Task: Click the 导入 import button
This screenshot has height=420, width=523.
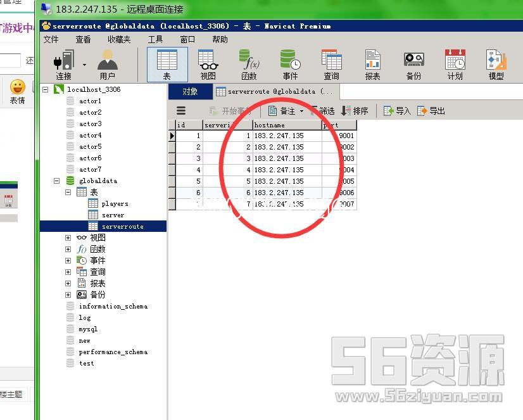Action: 397,111
